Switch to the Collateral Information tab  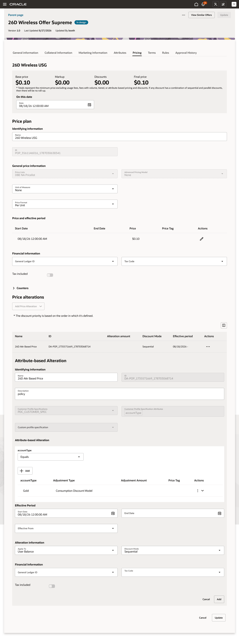[x=58, y=53]
